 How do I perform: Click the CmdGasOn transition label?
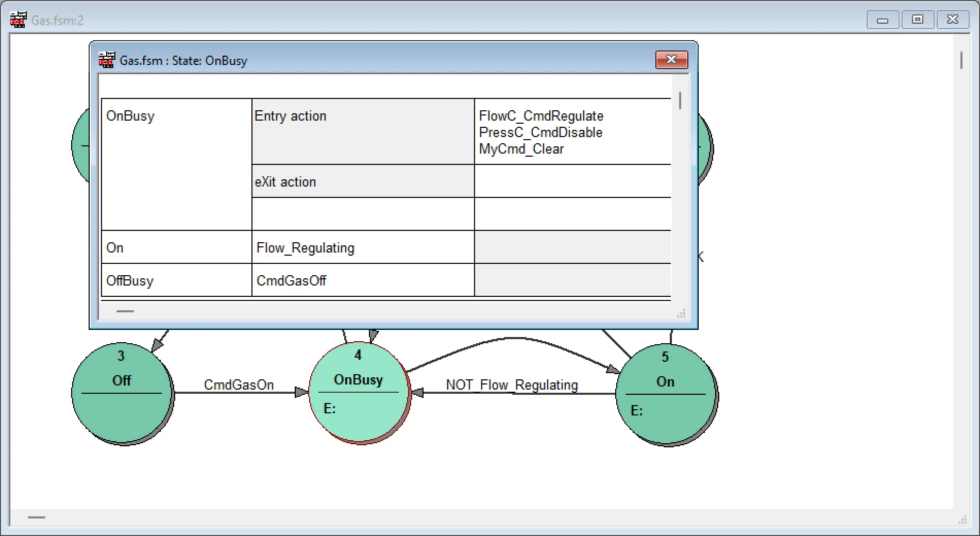[239, 385]
